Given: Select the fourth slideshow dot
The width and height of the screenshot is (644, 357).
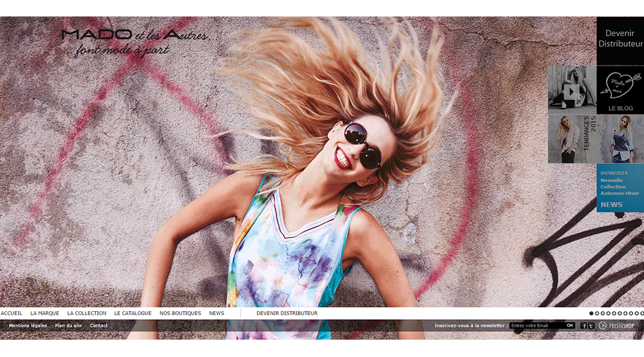Looking at the screenshot, I should pyautogui.click(x=609, y=313).
